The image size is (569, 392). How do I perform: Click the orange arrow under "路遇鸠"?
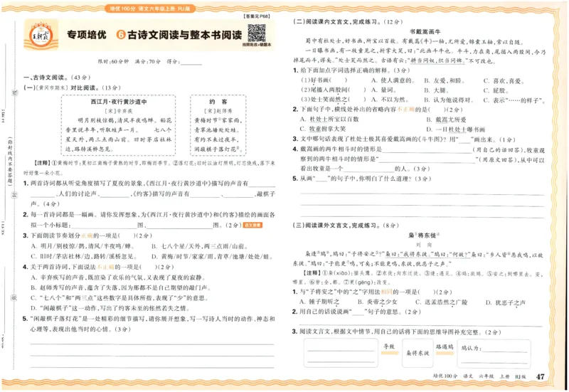pos(445,353)
